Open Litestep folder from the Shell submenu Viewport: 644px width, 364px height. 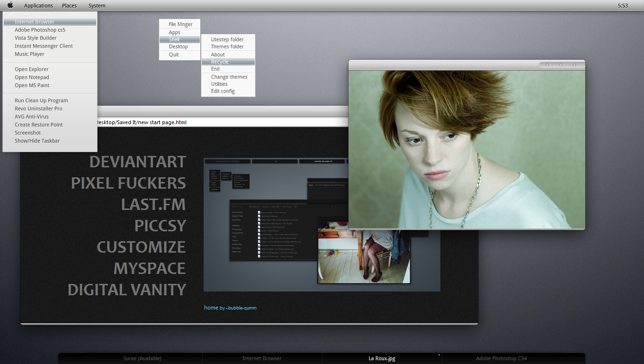tap(228, 39)
